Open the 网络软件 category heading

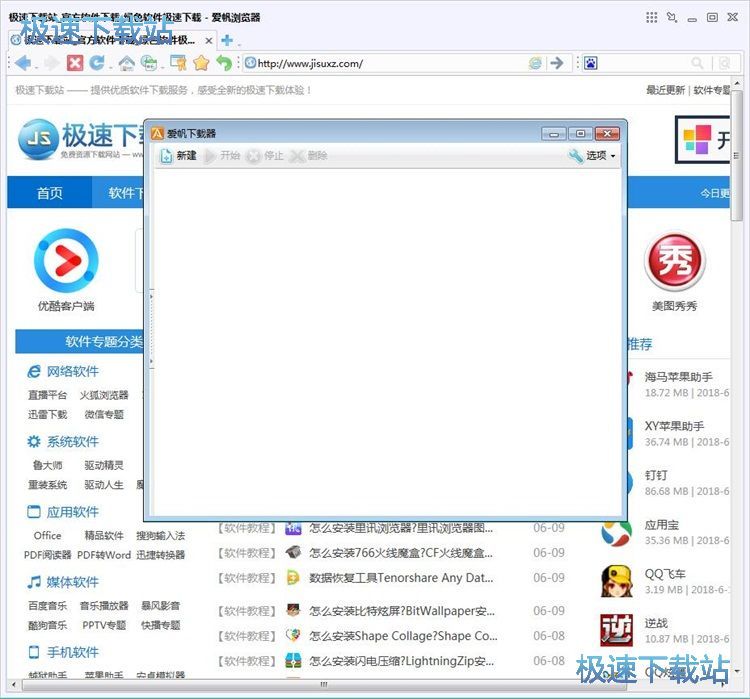click(63, 371)
